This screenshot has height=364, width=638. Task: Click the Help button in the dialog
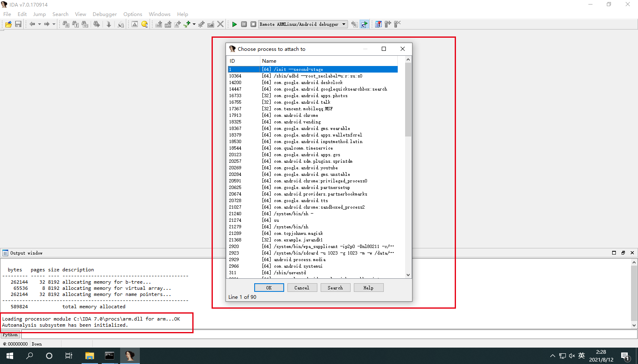click(369, 288)
